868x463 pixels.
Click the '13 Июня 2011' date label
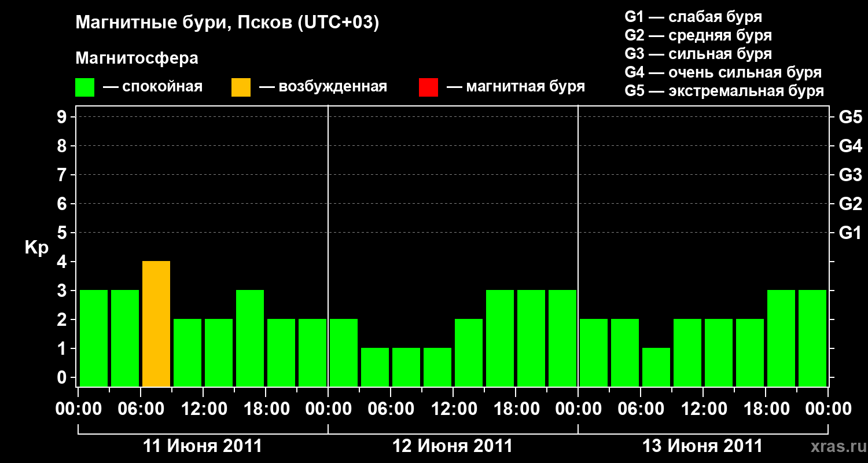(x=703, y=446)
